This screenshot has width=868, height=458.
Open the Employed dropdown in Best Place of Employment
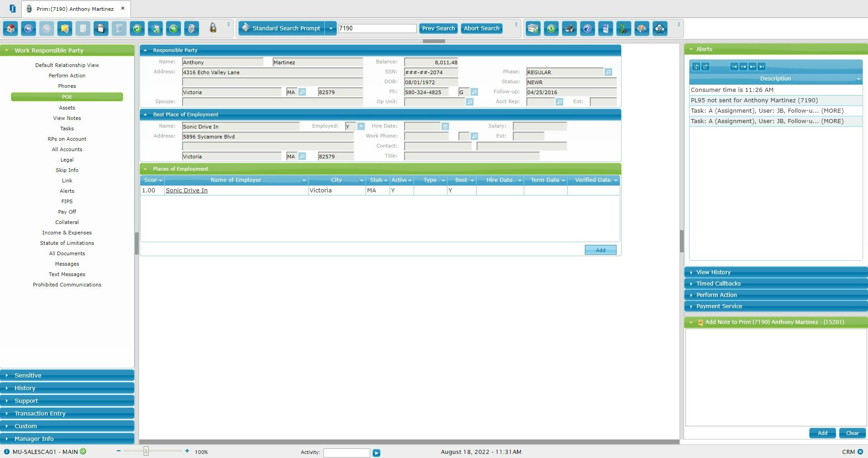point(361,126)
